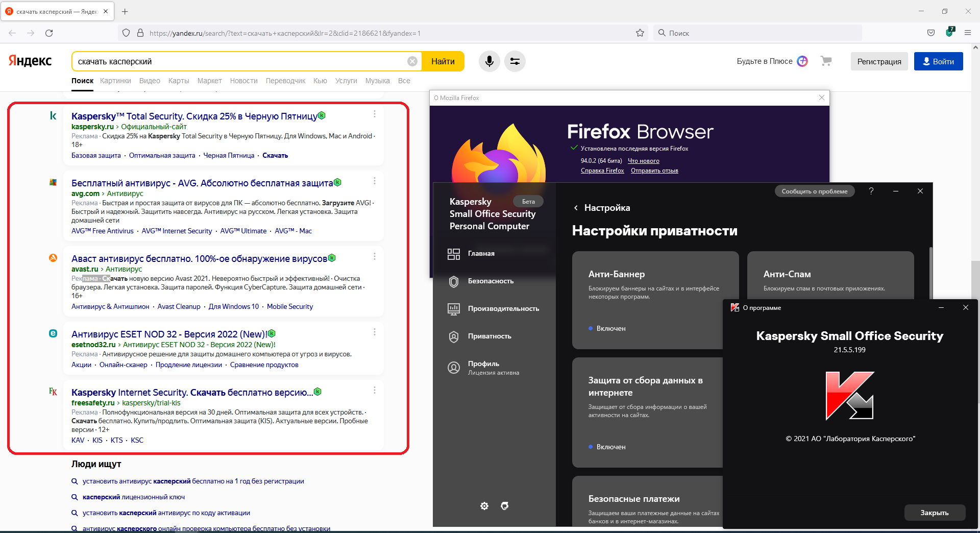Click Kaspersky settings vertical scrollbar
The width and height of the screenshot is (980, 533).
931,273
